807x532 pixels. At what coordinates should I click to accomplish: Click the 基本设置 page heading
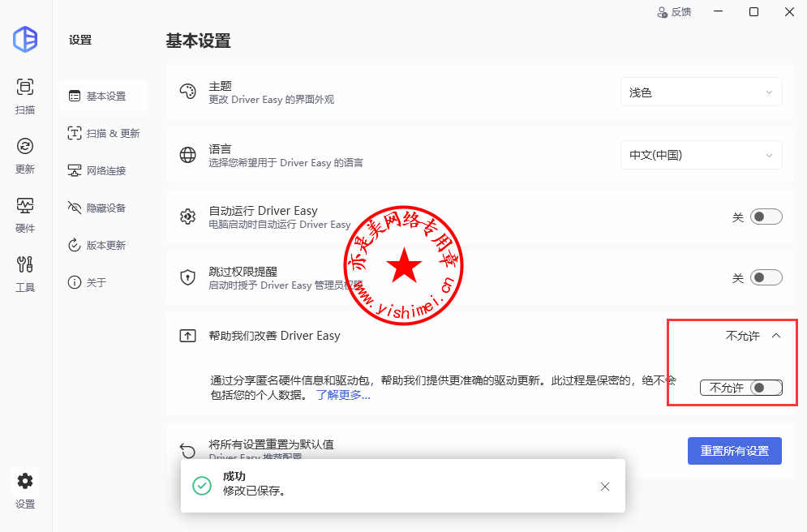(198, 41)
